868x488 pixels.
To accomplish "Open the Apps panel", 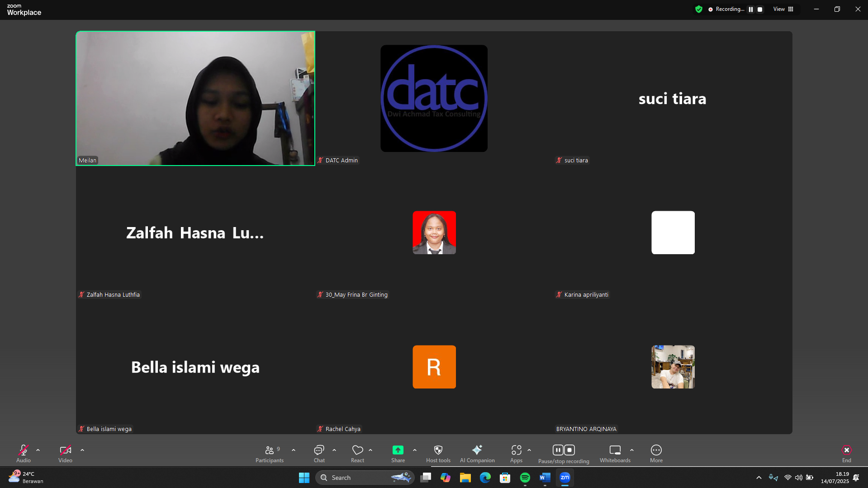I will [x=516, y=453].
